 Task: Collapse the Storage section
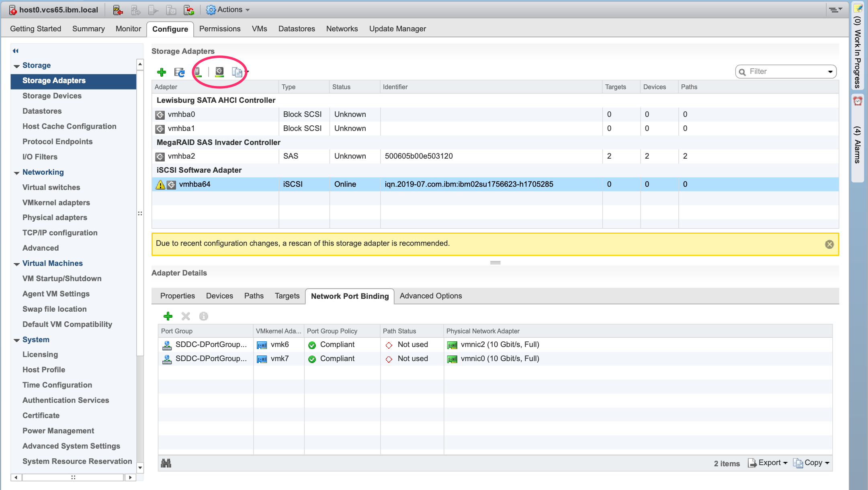(16, 66)
